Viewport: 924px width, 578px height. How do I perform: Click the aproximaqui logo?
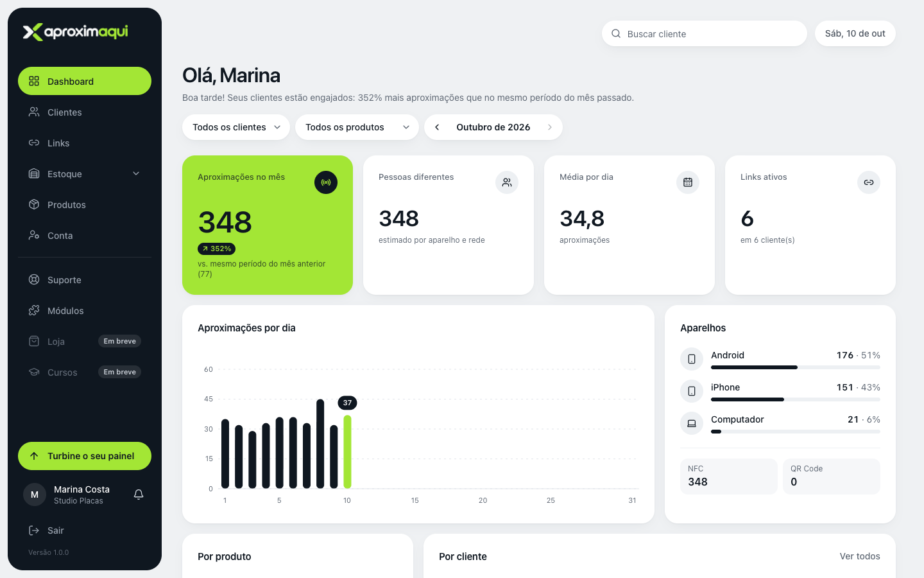click(76, 31)
